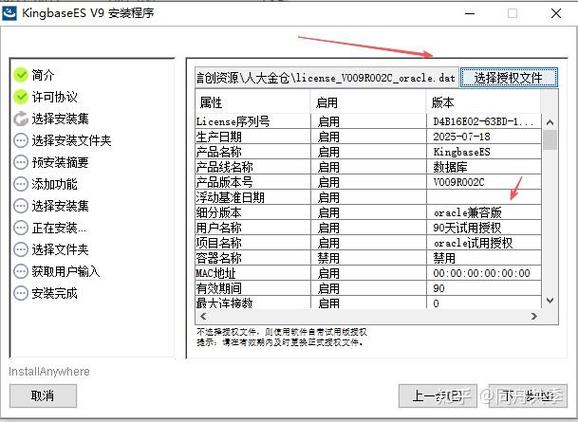
Task: Select the 生产日期 row label
Action: (219, 137)
